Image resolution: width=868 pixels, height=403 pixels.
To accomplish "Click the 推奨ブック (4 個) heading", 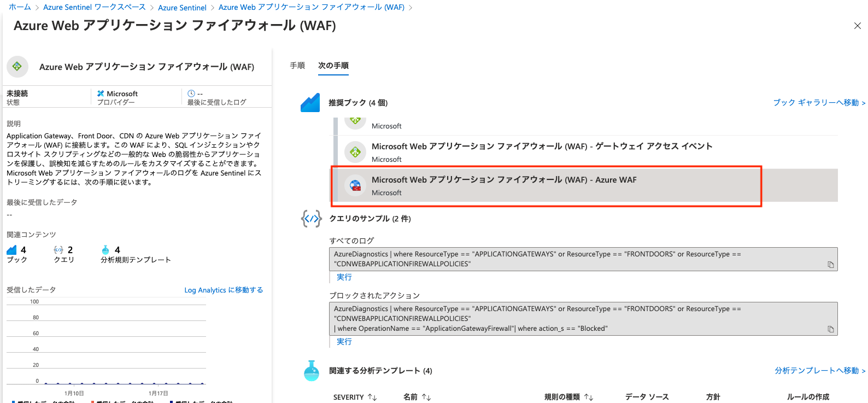I will tap(358, 102).
